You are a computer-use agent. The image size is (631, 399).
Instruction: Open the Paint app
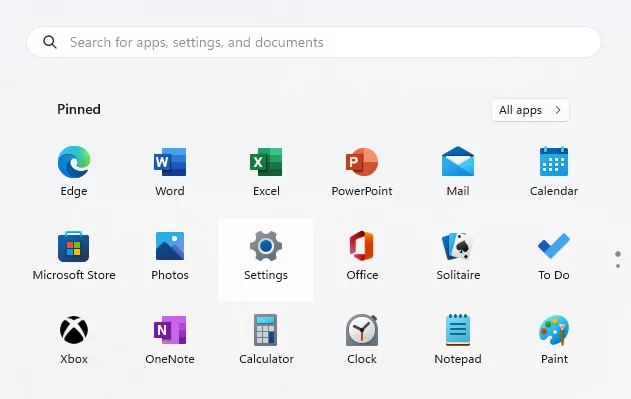coord(554,330)
